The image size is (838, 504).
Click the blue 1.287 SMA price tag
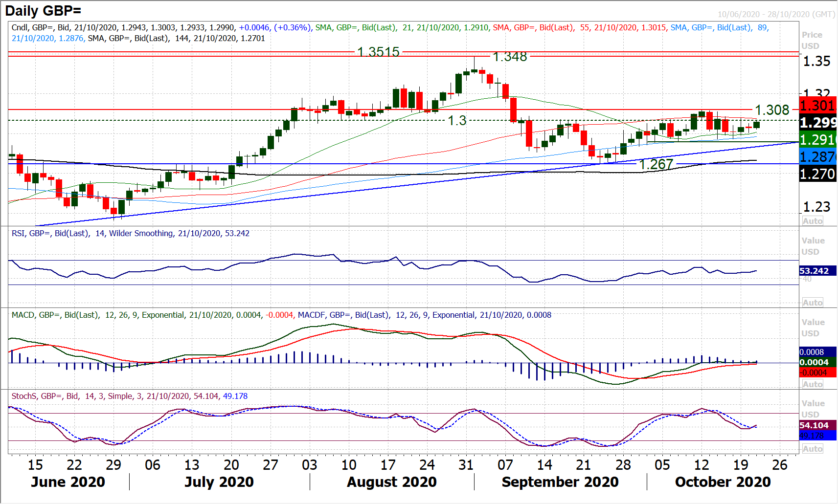pyautogui.click(x=817, y=157)
